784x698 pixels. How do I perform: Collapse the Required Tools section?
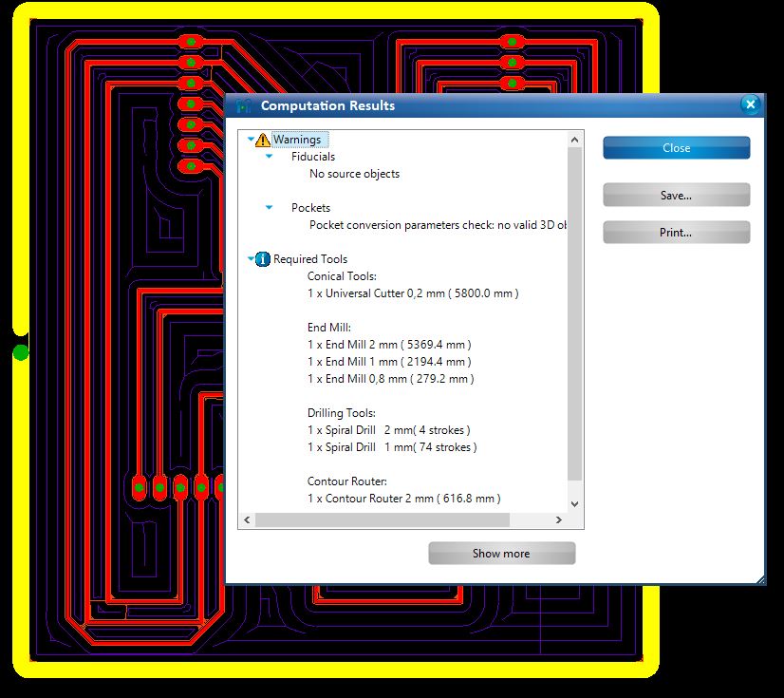pos(251,258)
